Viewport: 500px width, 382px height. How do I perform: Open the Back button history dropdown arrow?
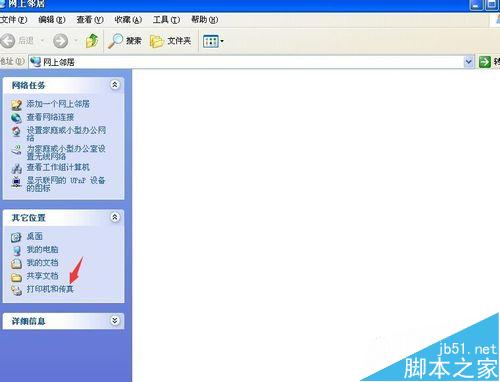[x=42, y=41]
